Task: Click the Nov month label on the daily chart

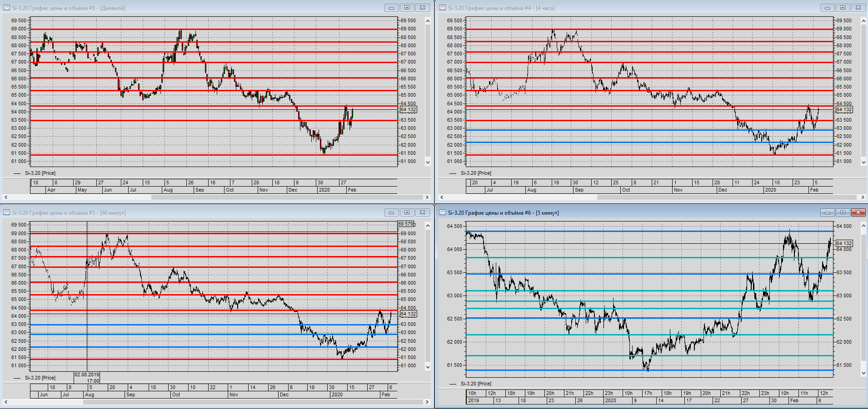Action: [x=264, y=190]
